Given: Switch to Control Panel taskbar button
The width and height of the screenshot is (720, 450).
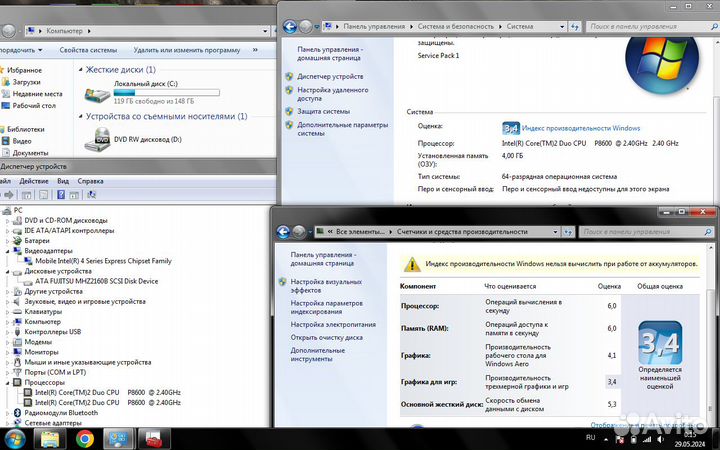Looking at the screenshot, I should click(x=118, y=439).
